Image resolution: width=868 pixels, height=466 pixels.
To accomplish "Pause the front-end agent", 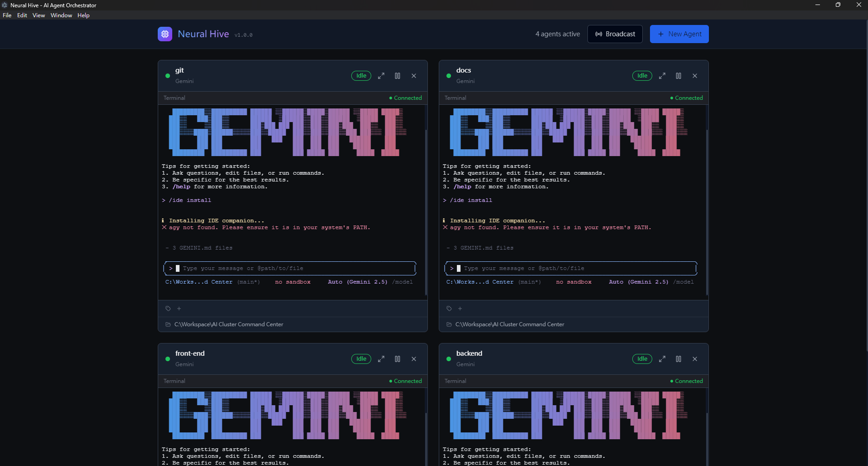I will point(398,359).
